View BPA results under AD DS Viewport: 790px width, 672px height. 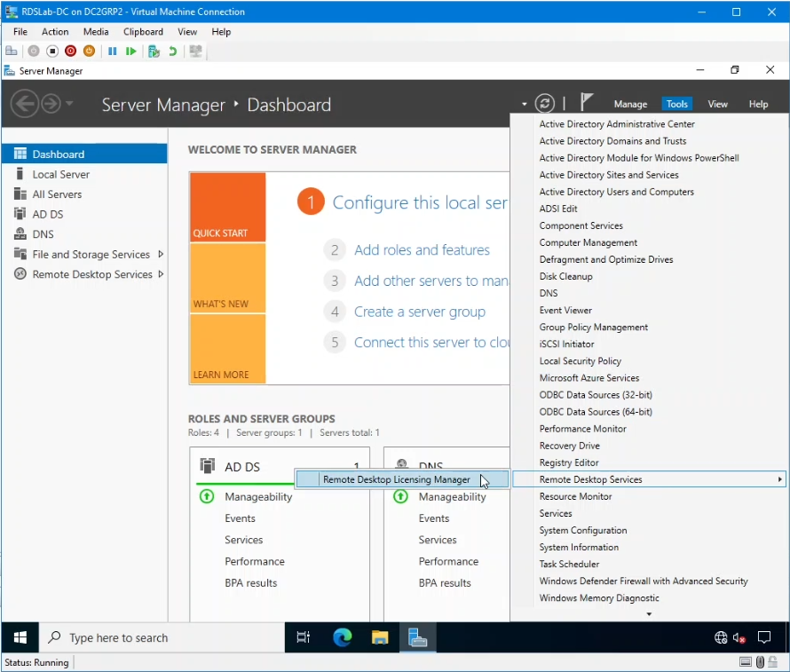(x=252, y=582)
